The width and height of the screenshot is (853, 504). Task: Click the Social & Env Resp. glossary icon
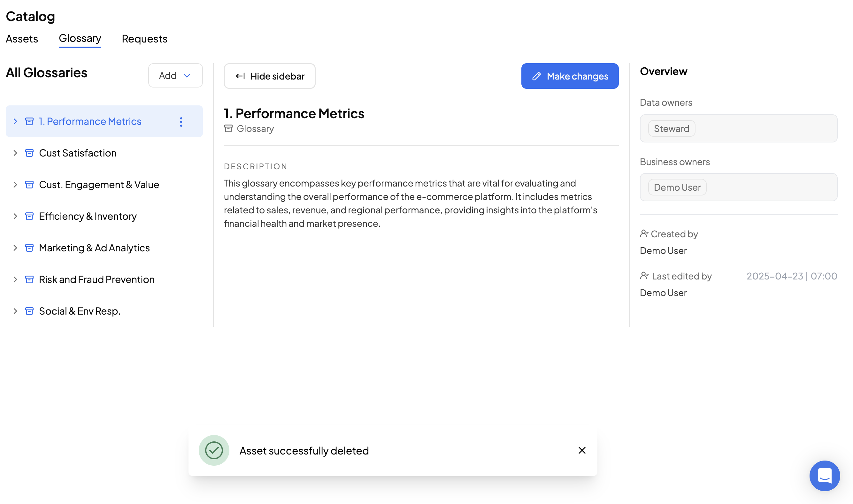[30, 311]
